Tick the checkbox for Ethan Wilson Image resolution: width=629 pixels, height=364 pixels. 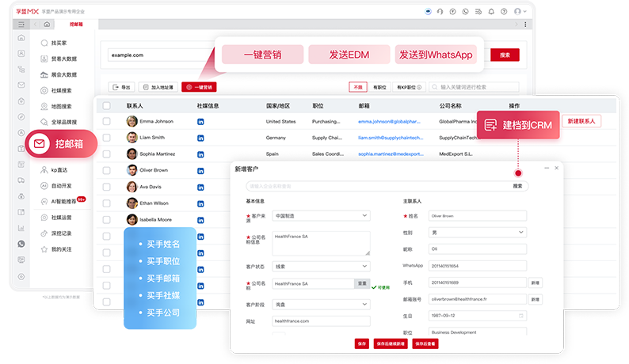[x=106, y=203]
